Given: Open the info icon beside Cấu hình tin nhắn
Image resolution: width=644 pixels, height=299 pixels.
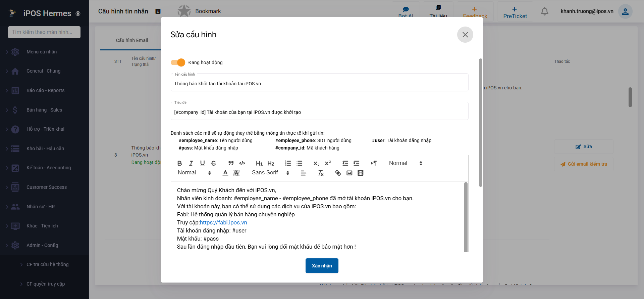Looking at the screenshot, I should [158, 11].
